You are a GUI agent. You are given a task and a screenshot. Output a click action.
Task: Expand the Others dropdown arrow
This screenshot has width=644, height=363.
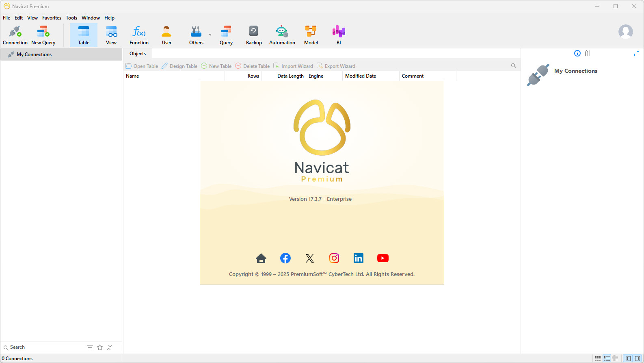(210, 35)
